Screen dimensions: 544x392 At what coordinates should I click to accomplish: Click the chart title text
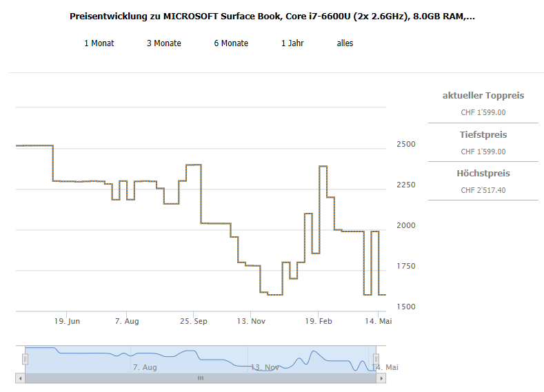tap(272, 16)
